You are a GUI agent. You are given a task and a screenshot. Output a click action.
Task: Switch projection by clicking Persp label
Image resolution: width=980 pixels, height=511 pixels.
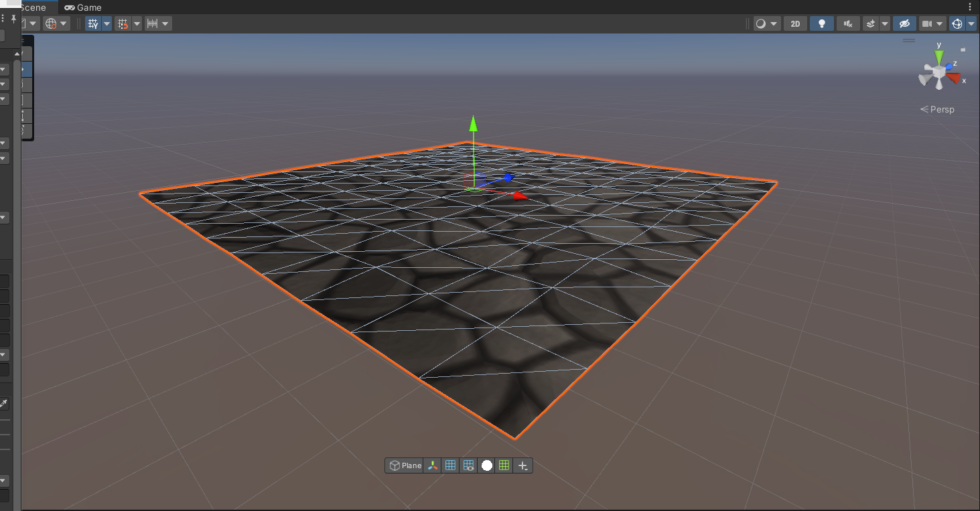point(942,109)
